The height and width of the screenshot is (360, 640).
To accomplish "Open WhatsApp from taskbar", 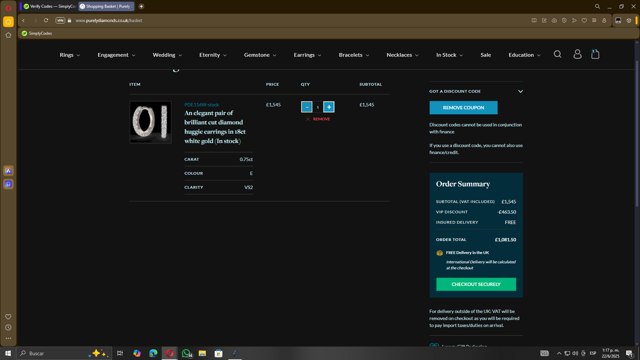I will [187, 353].
